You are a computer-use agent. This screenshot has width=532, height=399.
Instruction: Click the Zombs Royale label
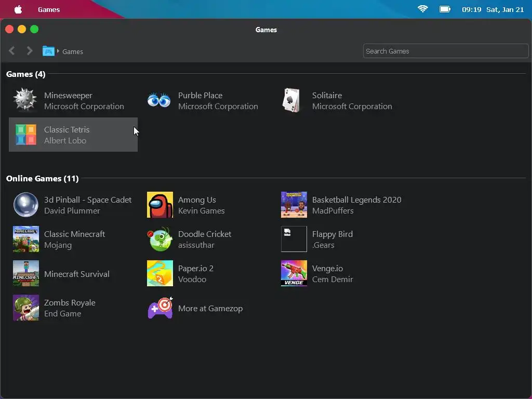70,303
